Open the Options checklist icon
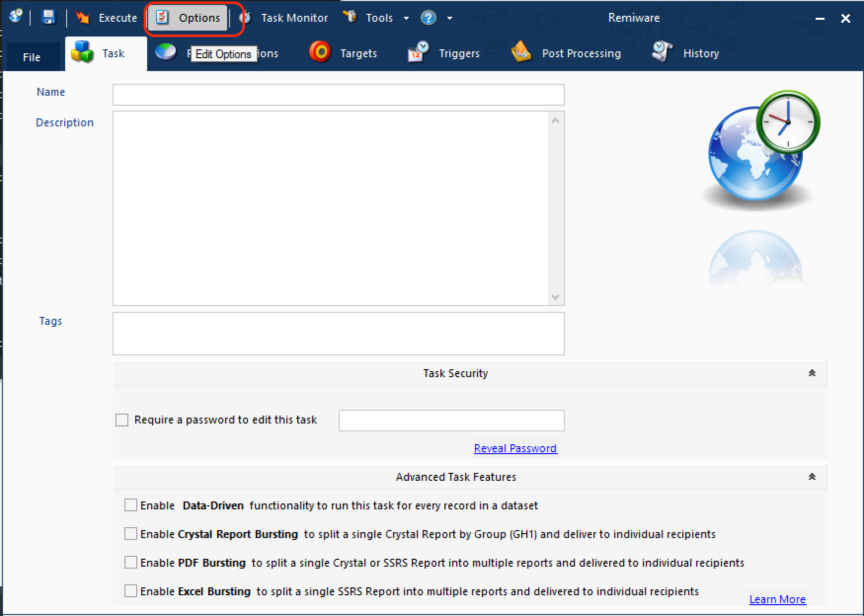 162,18
